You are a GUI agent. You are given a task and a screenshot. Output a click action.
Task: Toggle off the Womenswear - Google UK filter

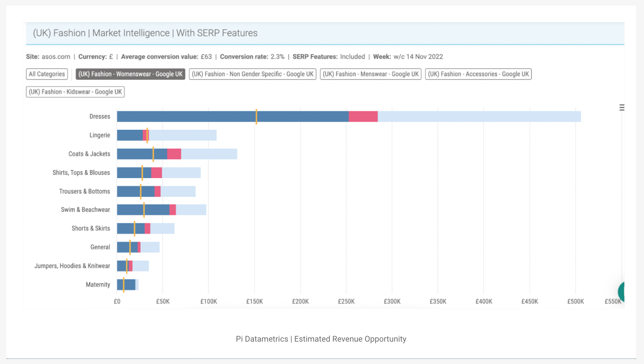click(x=130, y=74)
